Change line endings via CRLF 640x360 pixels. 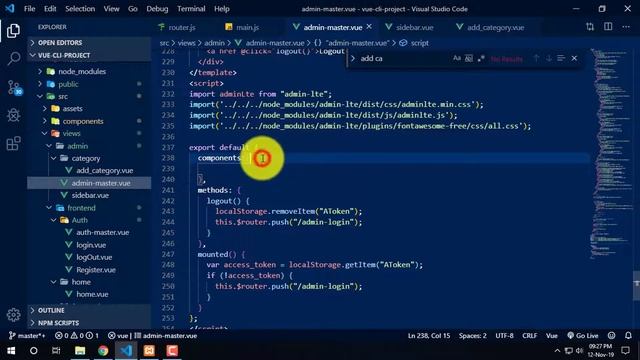tap(529, 336)
